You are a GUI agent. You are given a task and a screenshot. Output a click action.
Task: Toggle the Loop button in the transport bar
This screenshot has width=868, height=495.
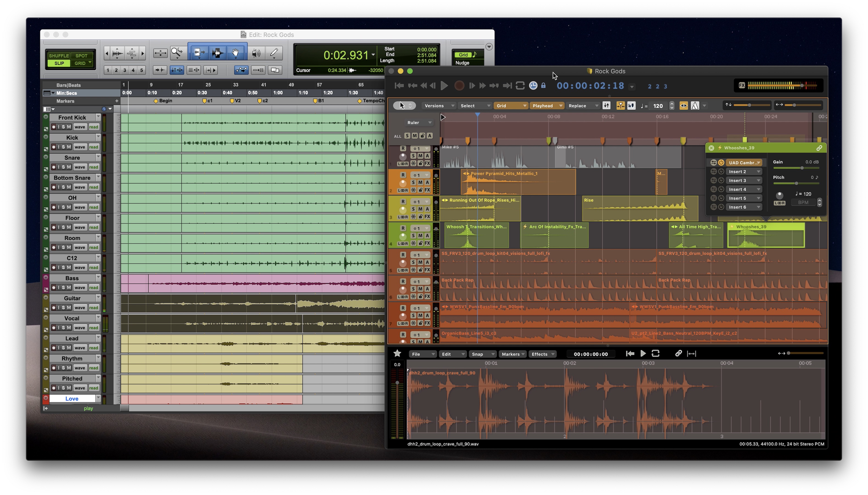[520, 86]
